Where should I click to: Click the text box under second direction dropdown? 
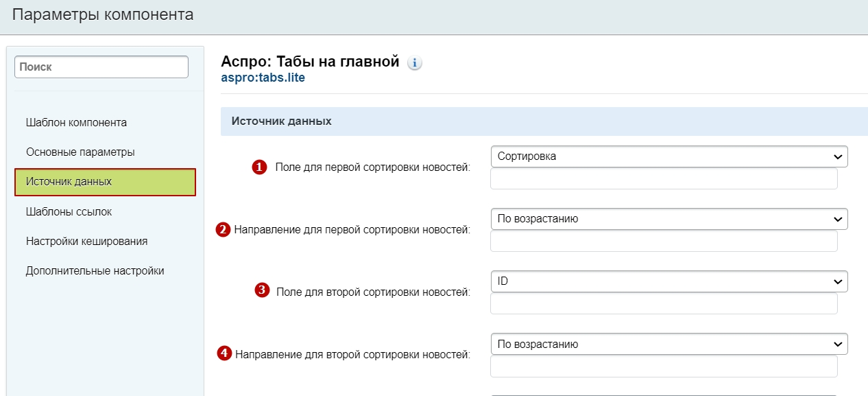tap(664, 366)
